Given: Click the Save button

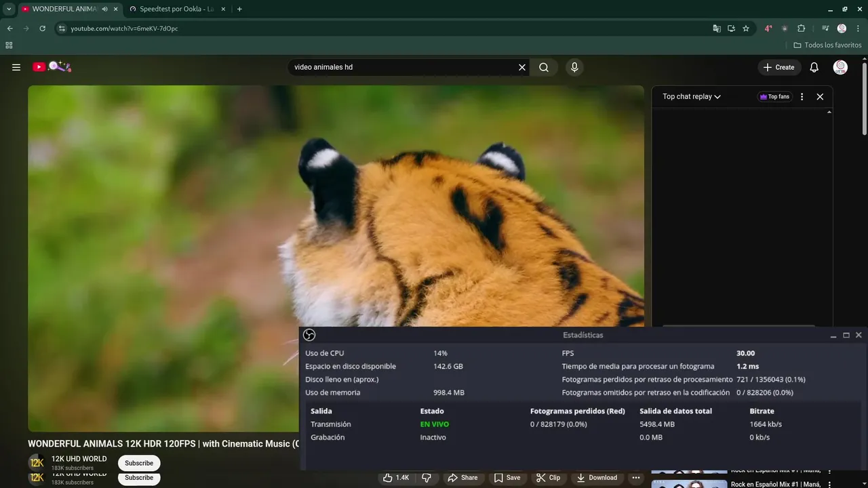Looking at the screenshot, I should point(507,478).
